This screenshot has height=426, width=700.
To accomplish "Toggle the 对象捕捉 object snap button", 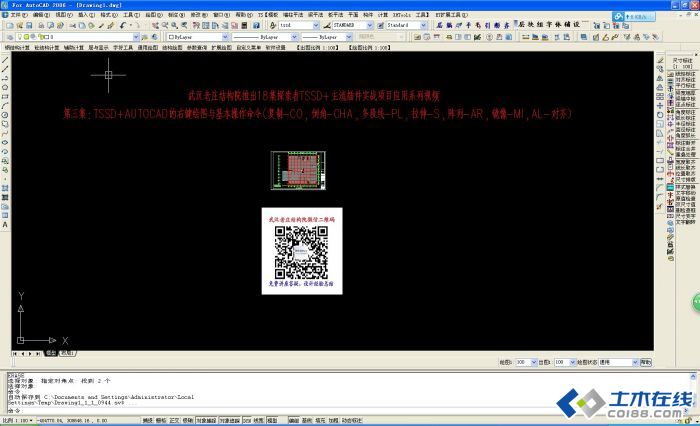I will point(206,420).
